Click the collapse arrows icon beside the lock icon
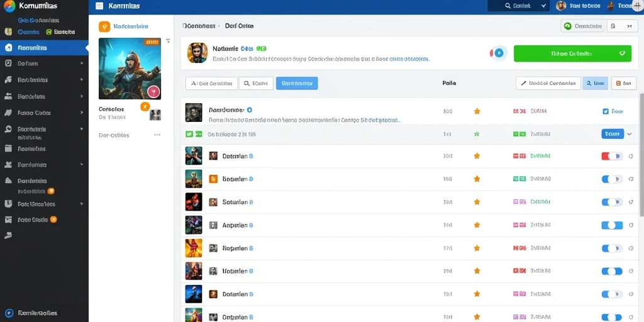Screen dimensions: 644x322 tap(629, 26)
